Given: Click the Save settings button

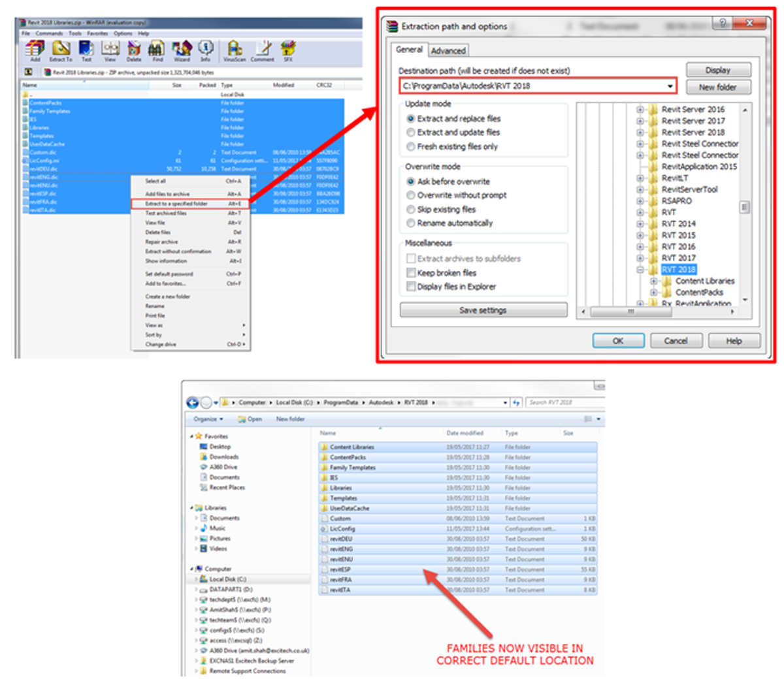Looking at the screenshot, I should click(483, 310).
